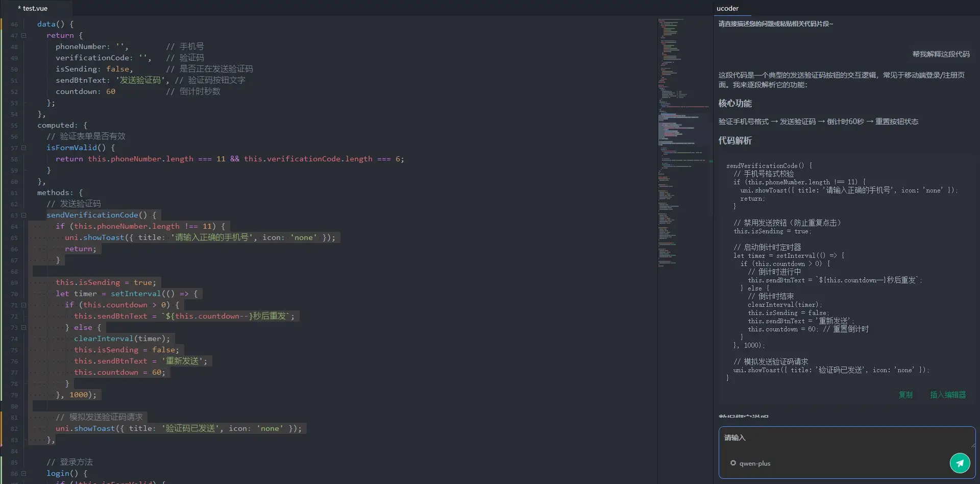Click the 插入编辑器 insert-to-editor button
The image size is (980, 484).
(947, 395)
